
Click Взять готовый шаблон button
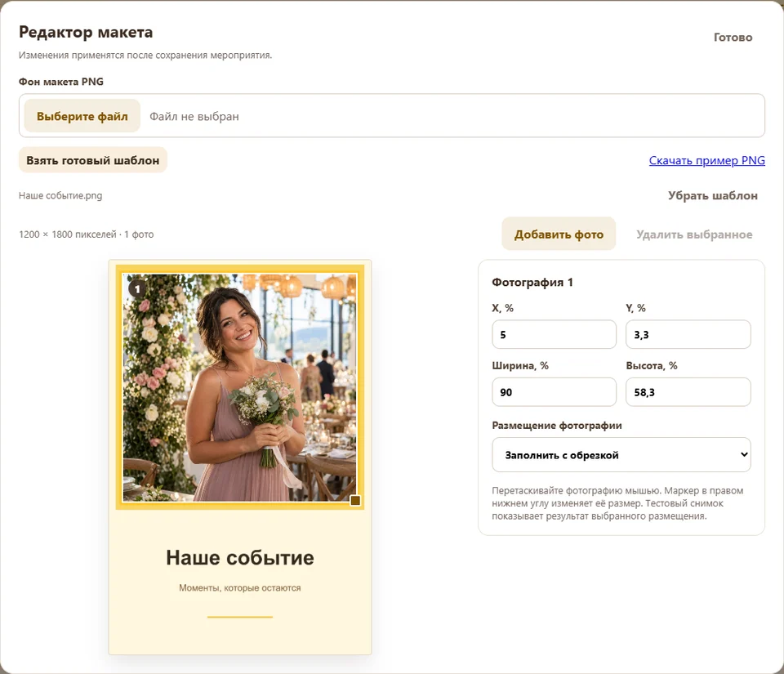click(x=92, y=160)
